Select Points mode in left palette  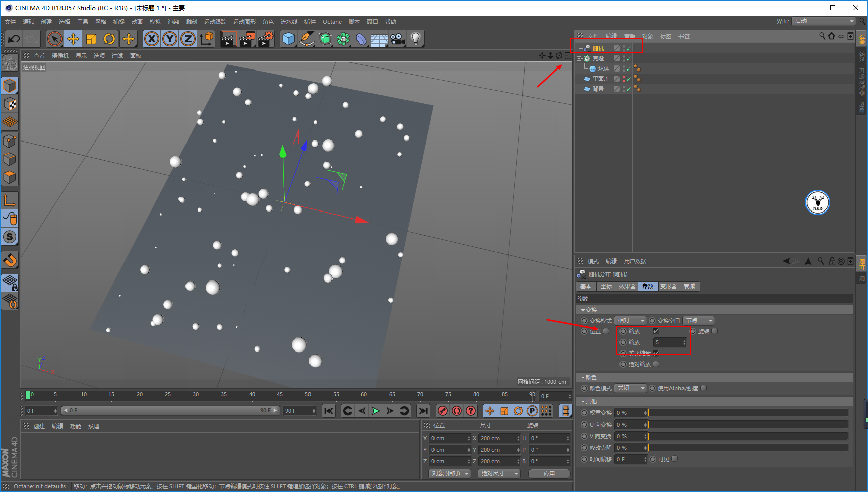[x=10, y=141]
